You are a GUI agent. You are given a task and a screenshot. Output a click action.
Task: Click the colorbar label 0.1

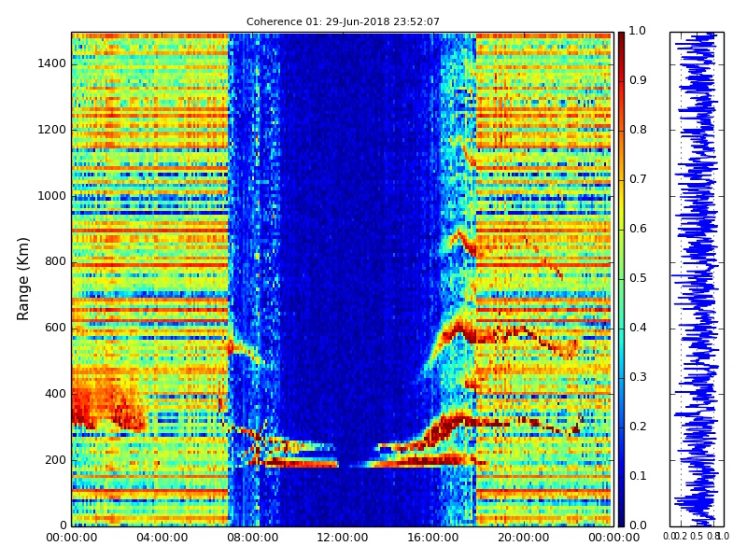click(x=638, y=476)
